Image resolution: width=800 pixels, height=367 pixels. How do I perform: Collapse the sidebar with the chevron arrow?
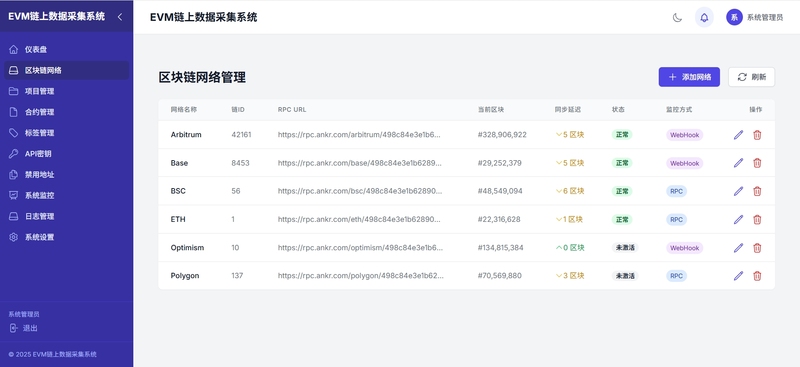(x=120, y=17)
